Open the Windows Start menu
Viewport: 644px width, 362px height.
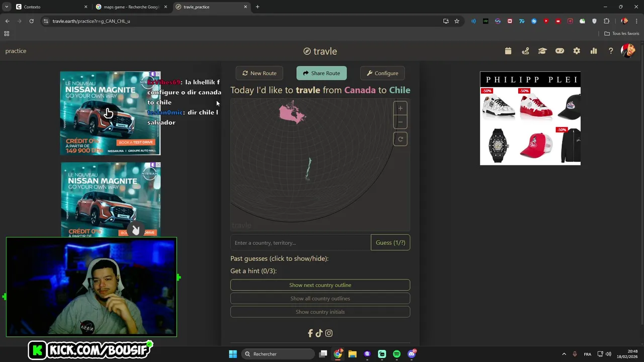(233, 354)
